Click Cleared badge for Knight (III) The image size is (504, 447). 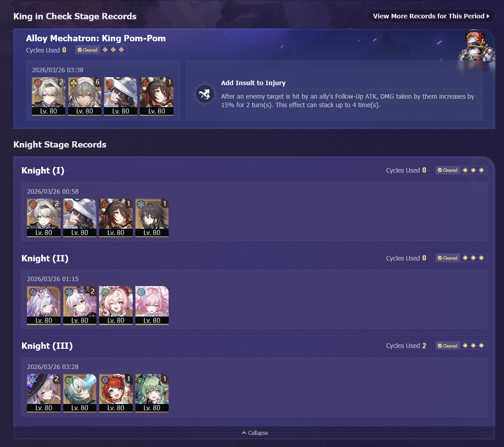[448, 346]
